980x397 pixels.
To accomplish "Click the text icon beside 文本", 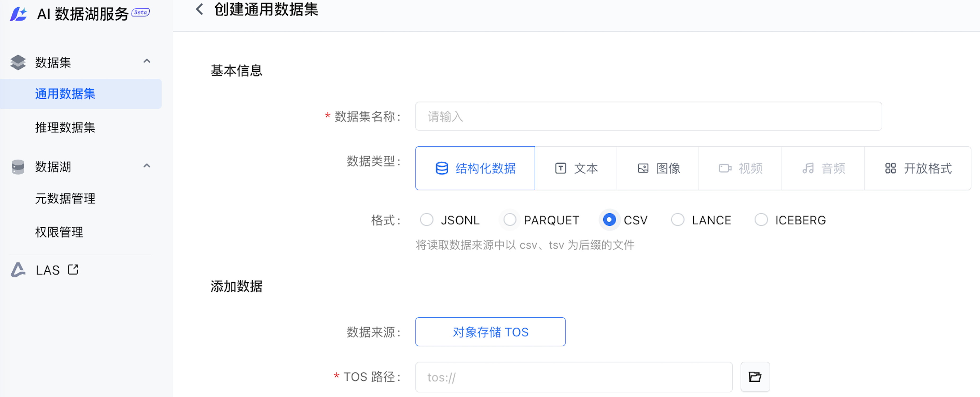I will click(x=560, y=168).
